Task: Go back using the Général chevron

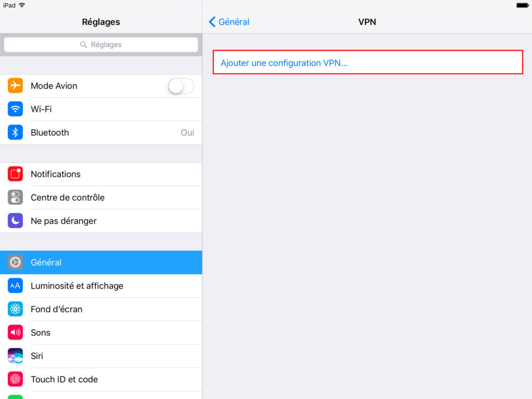Action: click(x=229, y=22)
